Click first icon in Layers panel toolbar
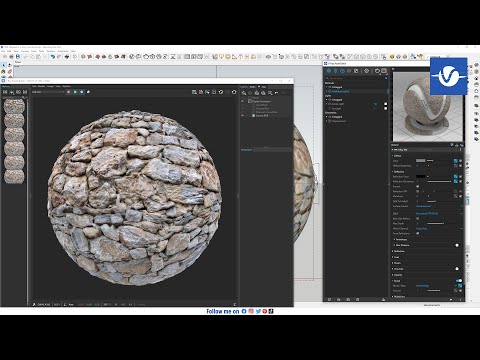The image size is (480, 360). click(x=243, y=93)
